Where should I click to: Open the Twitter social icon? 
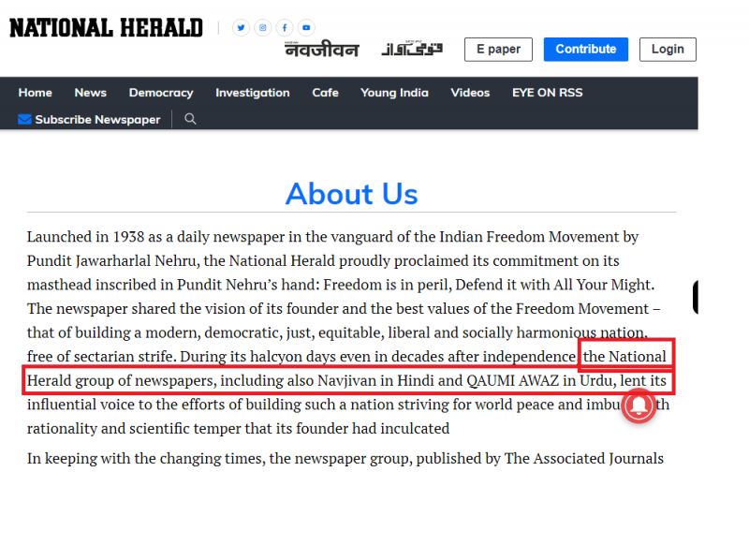coord(241,28)
